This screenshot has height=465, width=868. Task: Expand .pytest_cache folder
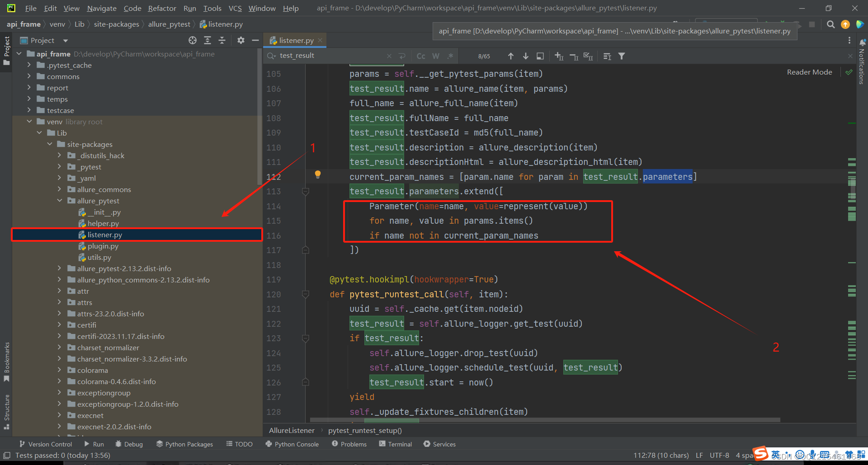click(29, 65)
